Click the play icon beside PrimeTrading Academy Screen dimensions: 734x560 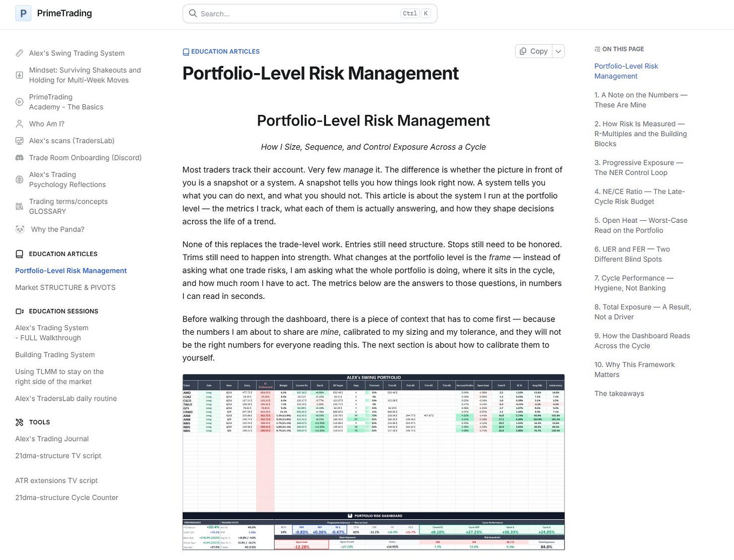[19, 102]
